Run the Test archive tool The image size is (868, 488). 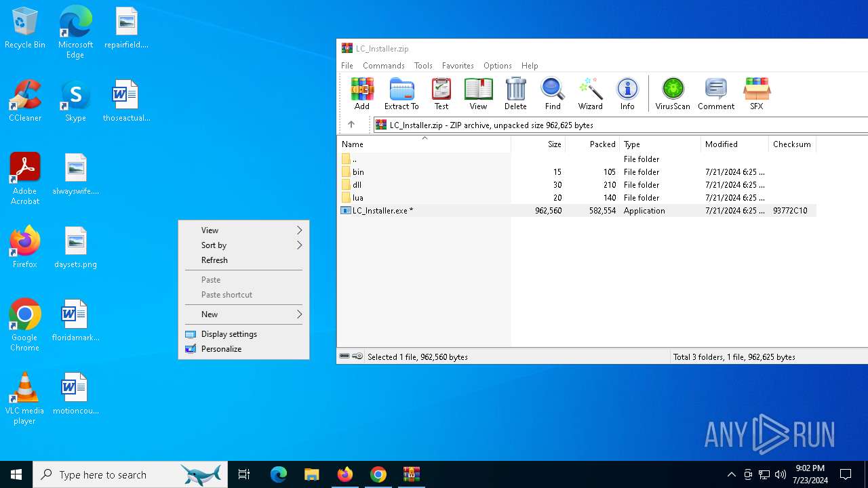(441, 94)
